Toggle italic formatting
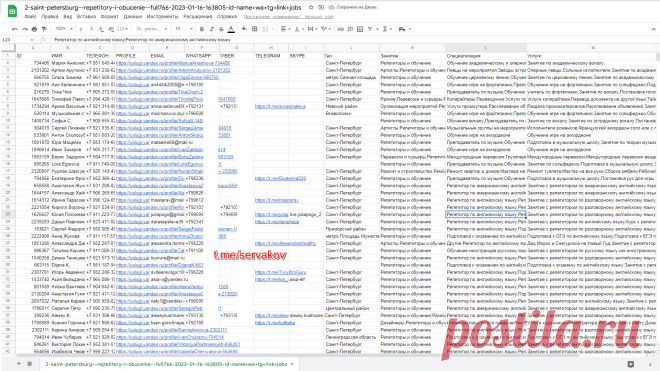Viewport: 660px width, 371px height. (211, 29)
